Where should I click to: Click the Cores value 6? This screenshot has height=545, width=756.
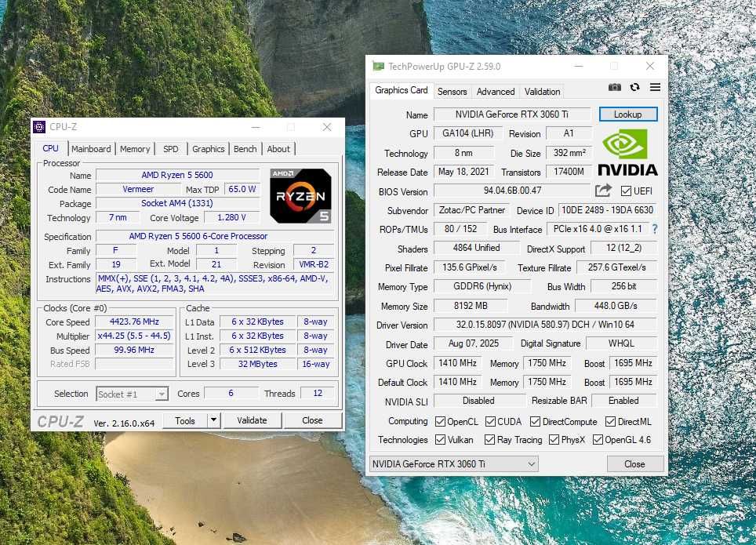point(231,393)
